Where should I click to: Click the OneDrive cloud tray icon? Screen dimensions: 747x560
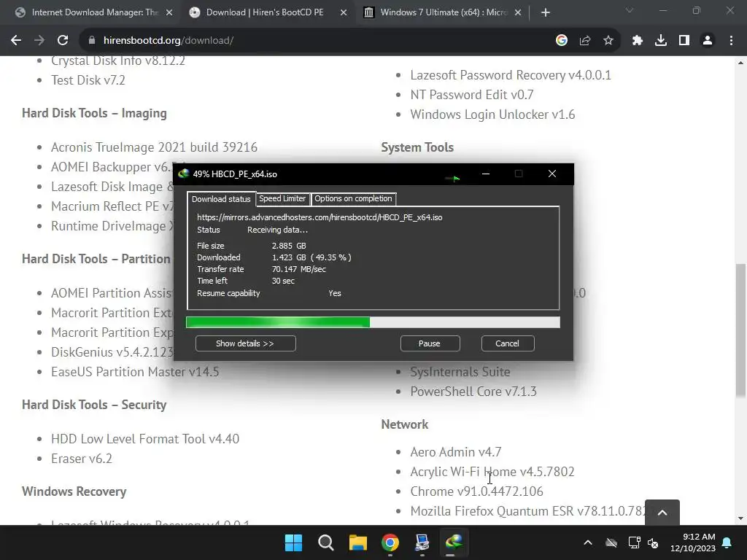pyautogui.click(x=611, y=542)
